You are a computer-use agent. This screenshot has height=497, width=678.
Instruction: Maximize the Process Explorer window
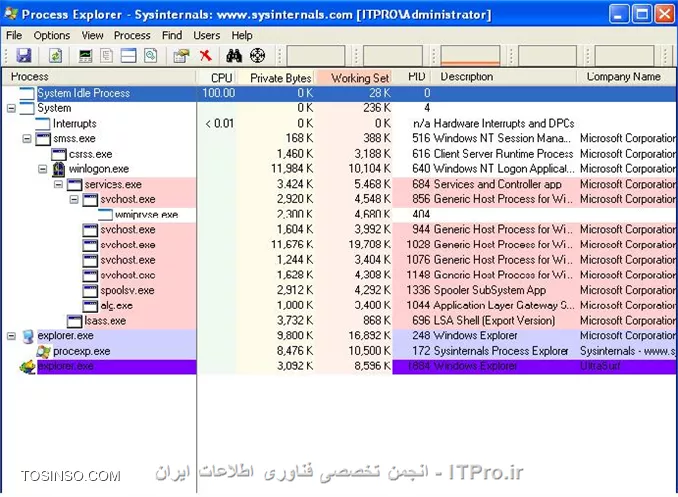pyautogui.click(x=642, y=14)
